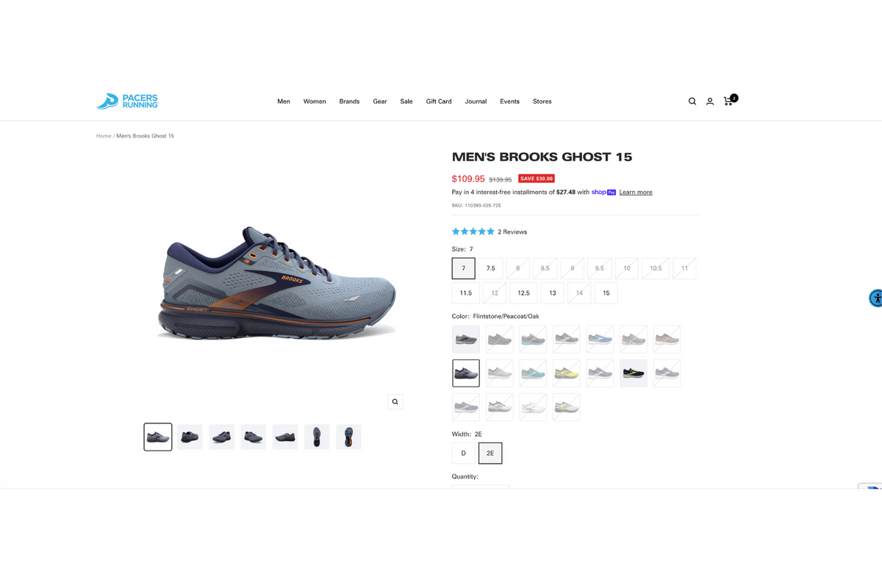
Task: Open the shopping cart icon
Action: click(x=730, y=100)
